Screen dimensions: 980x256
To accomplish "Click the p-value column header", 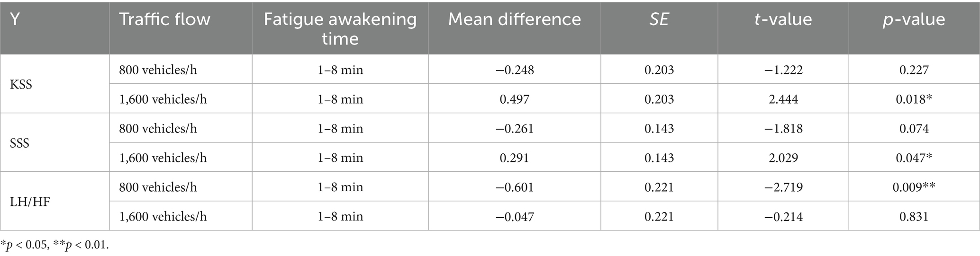I will (914, 19).
